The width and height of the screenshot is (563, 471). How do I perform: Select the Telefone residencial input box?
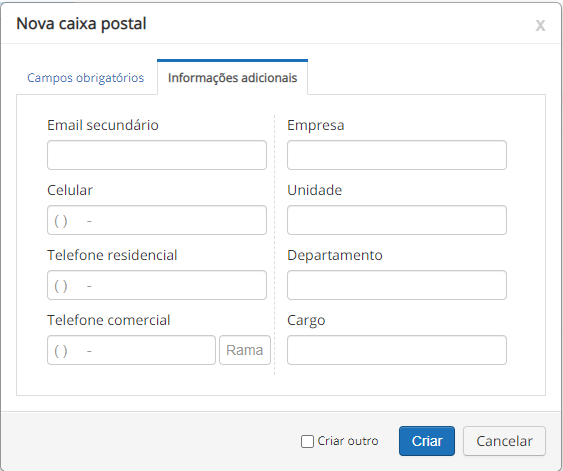coord(157,285)
